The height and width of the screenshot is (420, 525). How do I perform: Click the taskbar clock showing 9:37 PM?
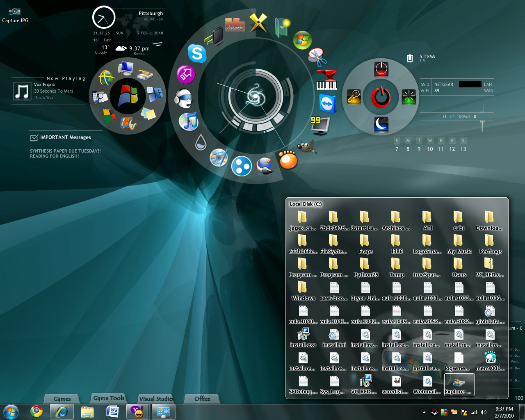coord(504,412)
